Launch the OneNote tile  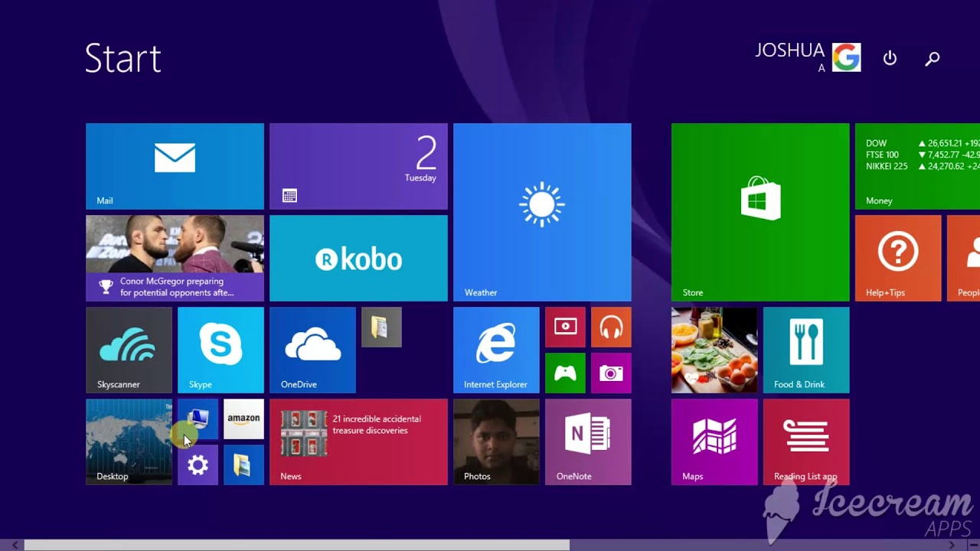tap(588, 442)
